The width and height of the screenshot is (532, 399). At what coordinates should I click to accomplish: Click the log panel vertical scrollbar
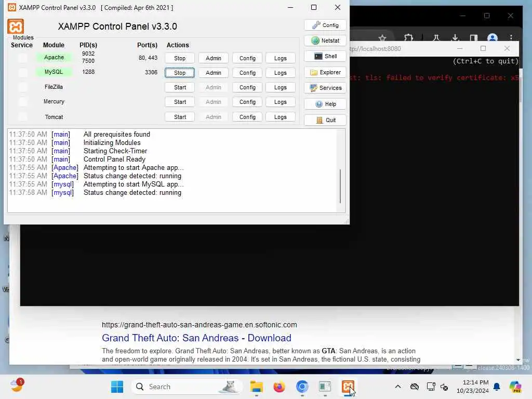[x=340, y=186]
